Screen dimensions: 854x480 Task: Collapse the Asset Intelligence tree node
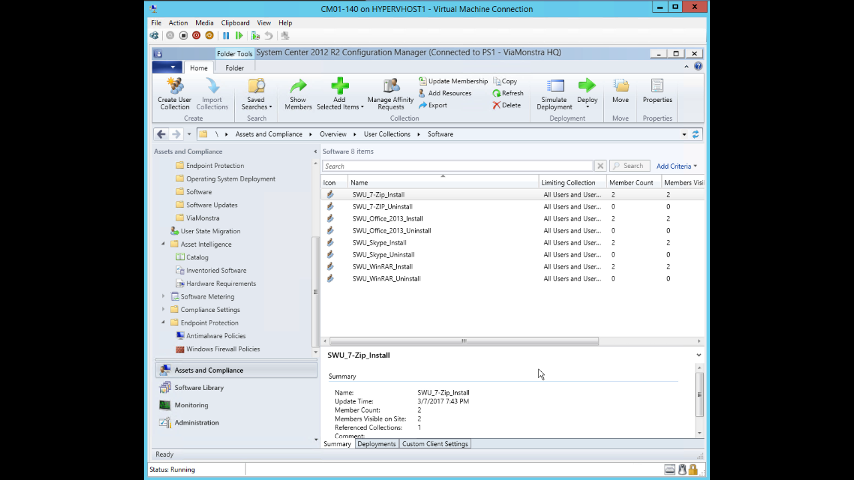(x=164, y=244)
